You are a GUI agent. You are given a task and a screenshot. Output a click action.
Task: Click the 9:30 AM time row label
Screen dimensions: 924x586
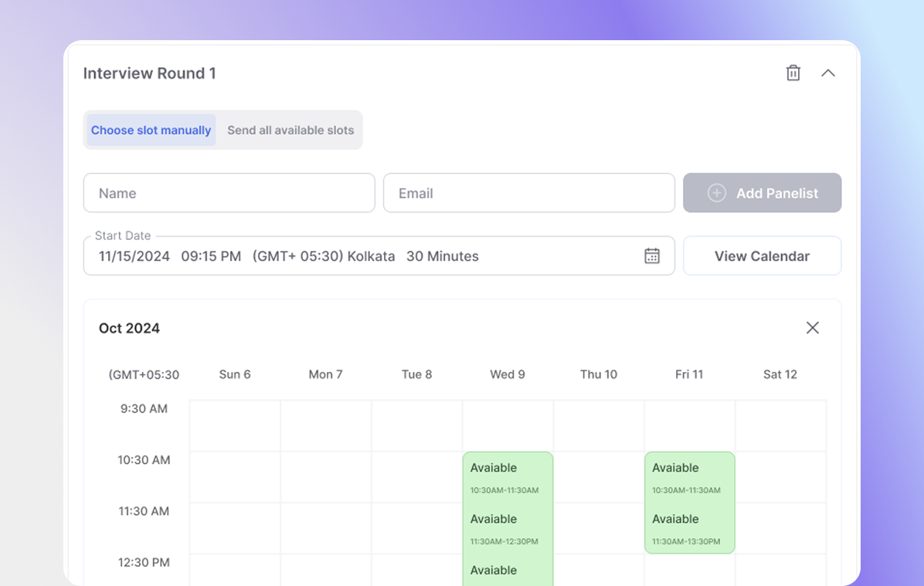tap(144, 408)
